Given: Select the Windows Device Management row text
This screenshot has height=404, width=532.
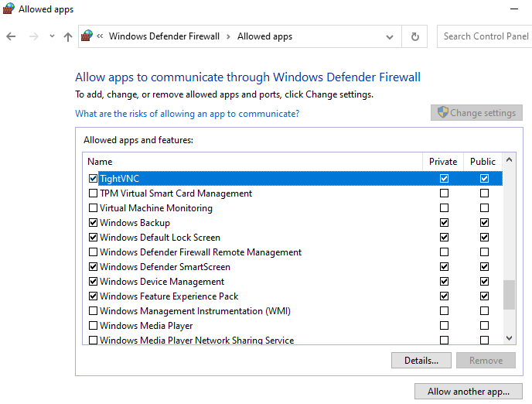Looking at the screenshot, I should (x=162, y=282).
